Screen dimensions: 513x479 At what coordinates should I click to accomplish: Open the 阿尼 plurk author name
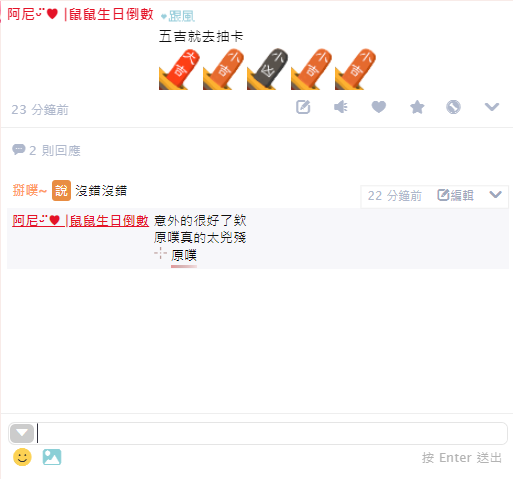(80, 14)
